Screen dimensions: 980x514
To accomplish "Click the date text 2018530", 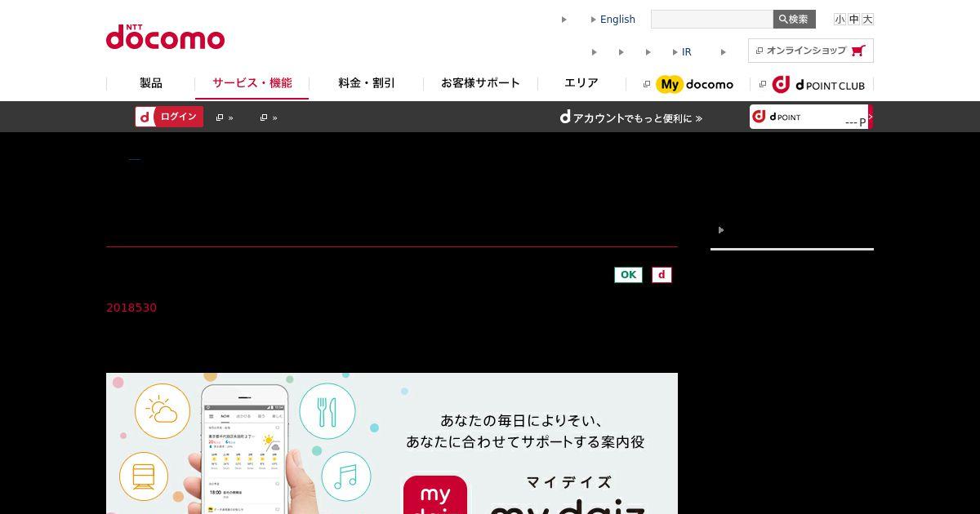I will tap(131, 308).
